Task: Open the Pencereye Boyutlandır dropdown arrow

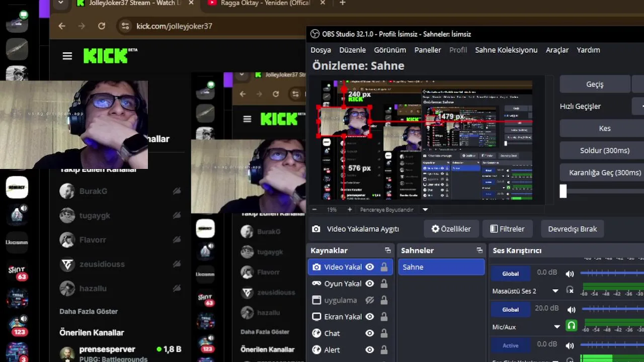Action: (x=425, y=210)
